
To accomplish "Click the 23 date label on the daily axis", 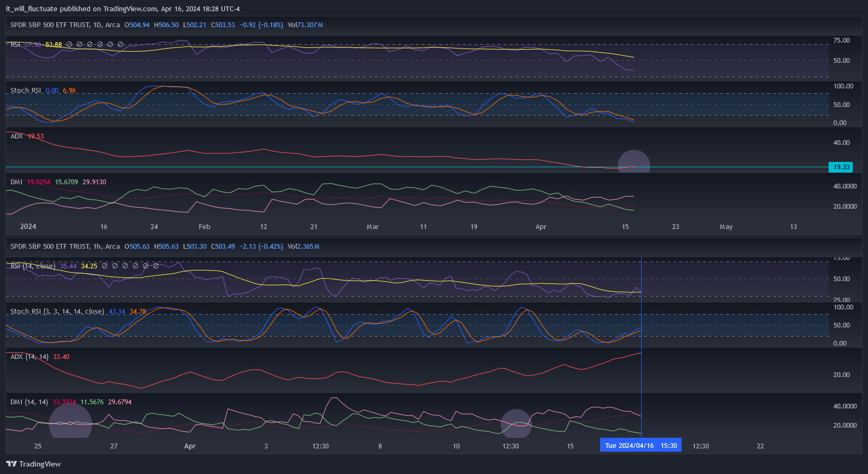I will [x=676, y=227].
